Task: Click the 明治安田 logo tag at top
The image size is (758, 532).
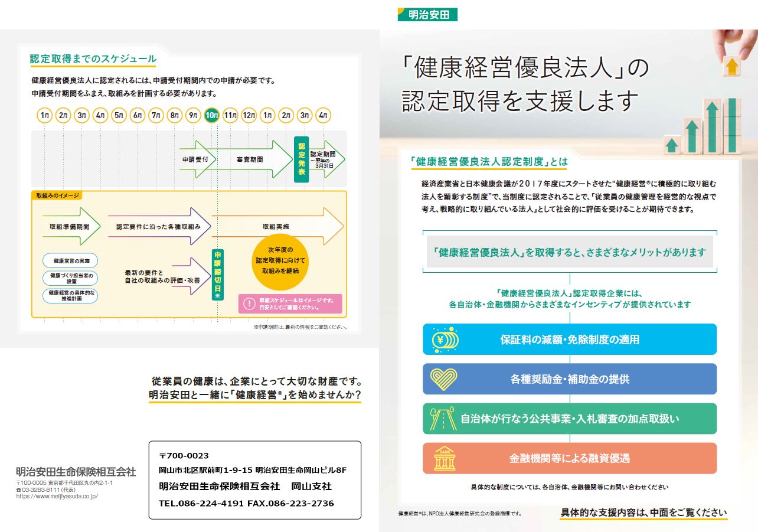Action: click(427, 14)
